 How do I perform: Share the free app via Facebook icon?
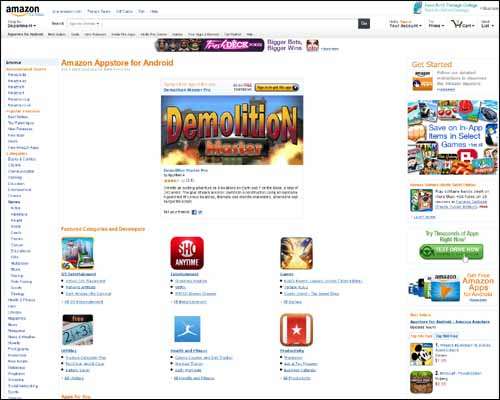[x=194, y=212]
